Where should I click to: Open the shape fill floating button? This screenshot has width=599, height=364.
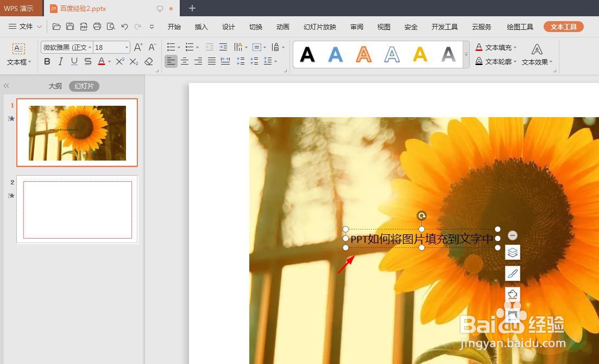point(513,294)
